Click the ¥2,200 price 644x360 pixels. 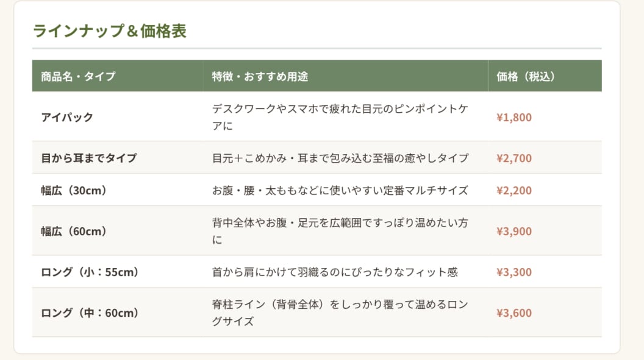click(x=514, y=190)
